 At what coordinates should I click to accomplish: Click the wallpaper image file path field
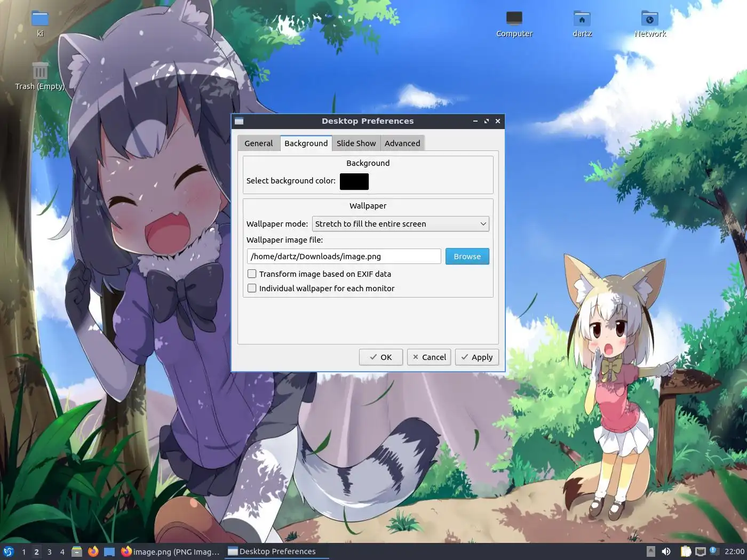pyautogui.click(x=344, y=257)
